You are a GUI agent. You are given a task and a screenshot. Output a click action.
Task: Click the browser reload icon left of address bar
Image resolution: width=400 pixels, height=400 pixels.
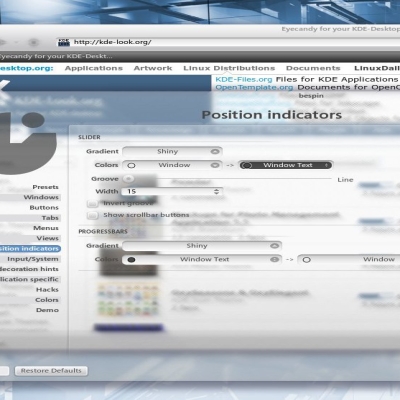33,42
